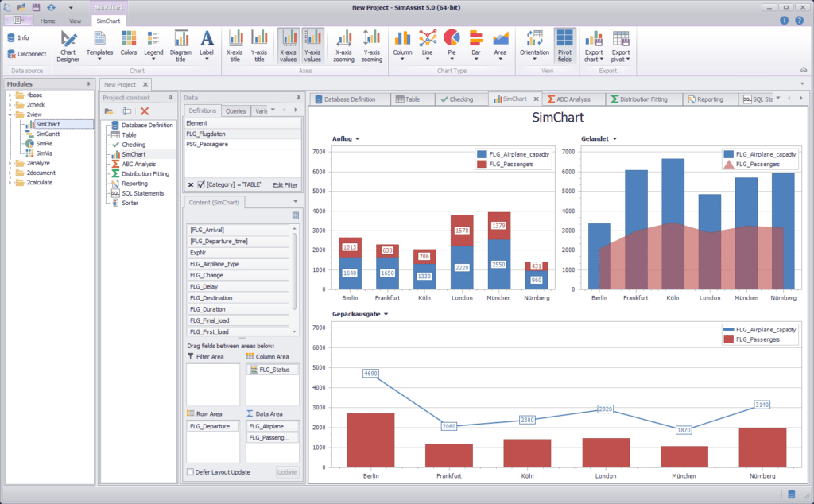The width and height of the screenshot is (814, 504).
Task: Toggle the Pivot fields panel
Action: (x=564, y=46)
